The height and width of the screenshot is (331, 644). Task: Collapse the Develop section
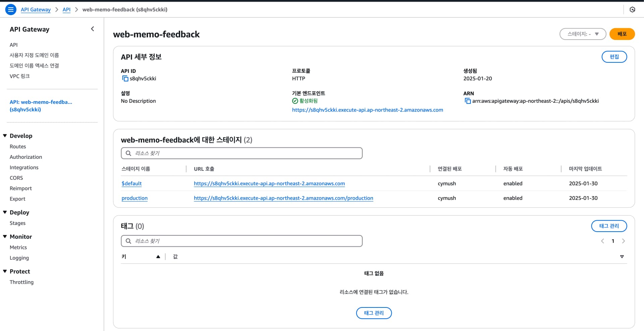click(x=5, y=136)
